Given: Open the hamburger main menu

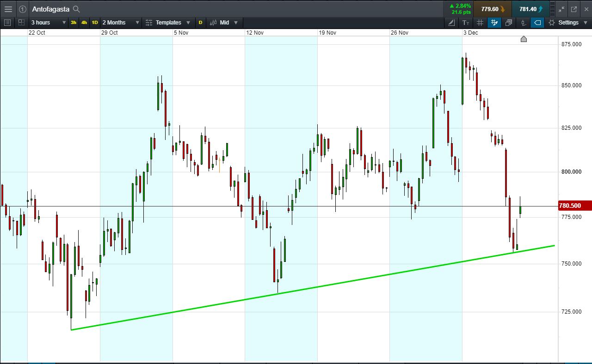Looking at the screenshot, I should tap(8, 9).
